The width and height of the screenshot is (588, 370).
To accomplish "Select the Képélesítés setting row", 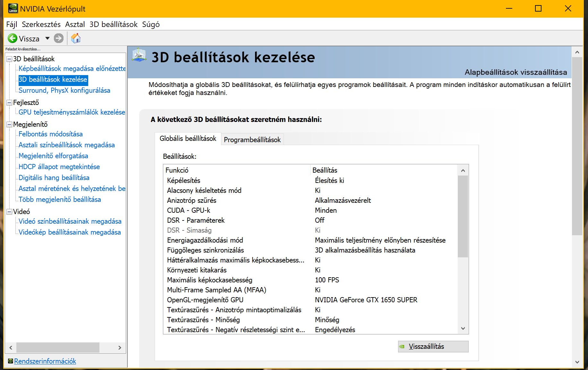I will pos(311,180).
